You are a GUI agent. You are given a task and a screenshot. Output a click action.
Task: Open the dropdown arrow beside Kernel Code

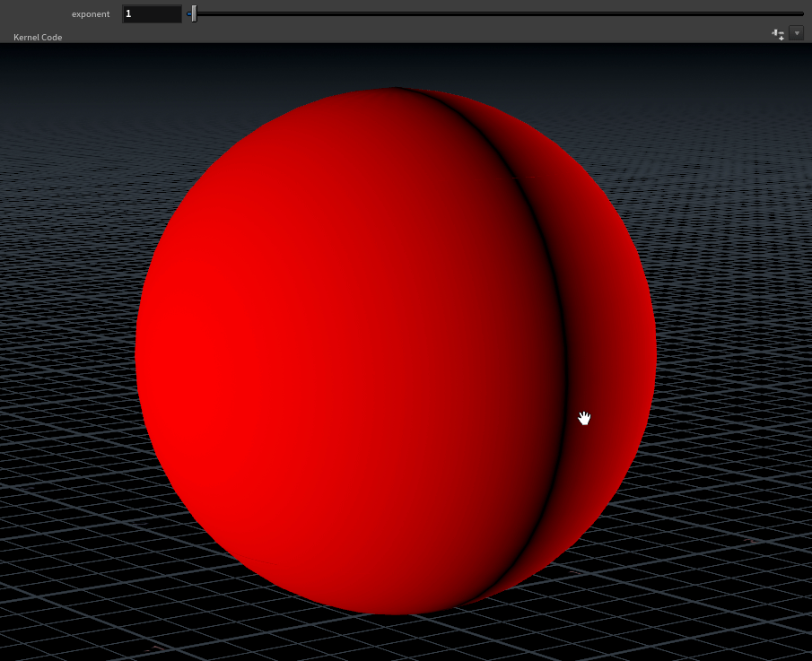796,33
